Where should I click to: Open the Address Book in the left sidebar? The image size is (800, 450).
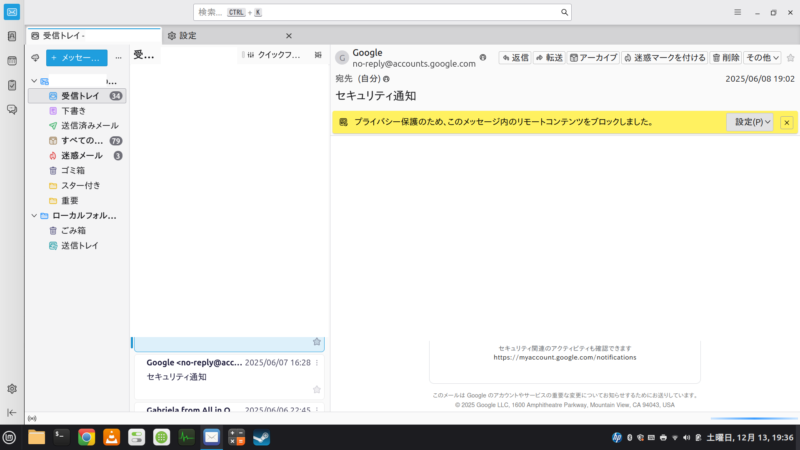coord(12,36)
